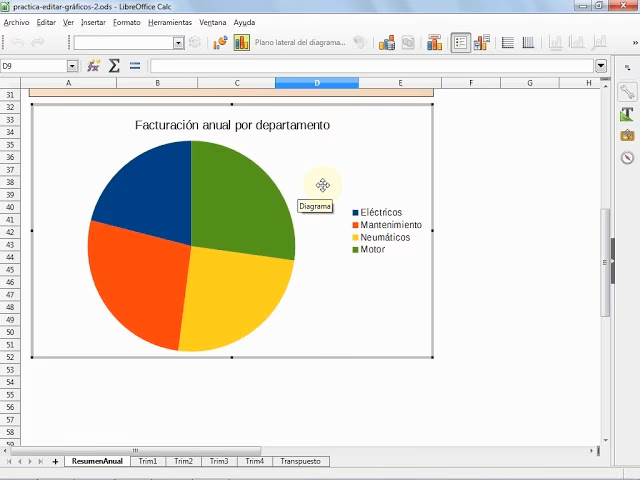Click the sidebar show/hide handle
Screen dimensions: 640x480
[x=613, y=261]
